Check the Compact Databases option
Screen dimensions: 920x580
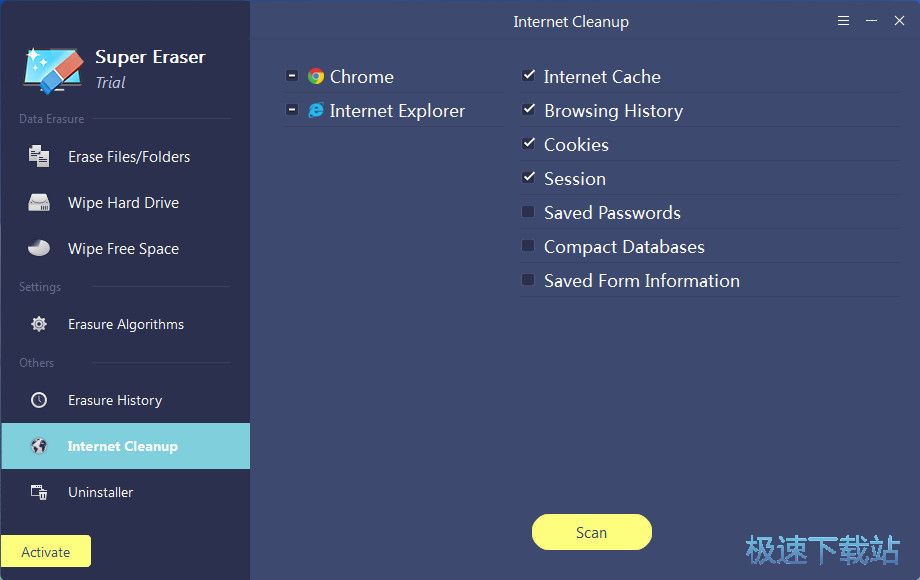[x=528, y=246]
